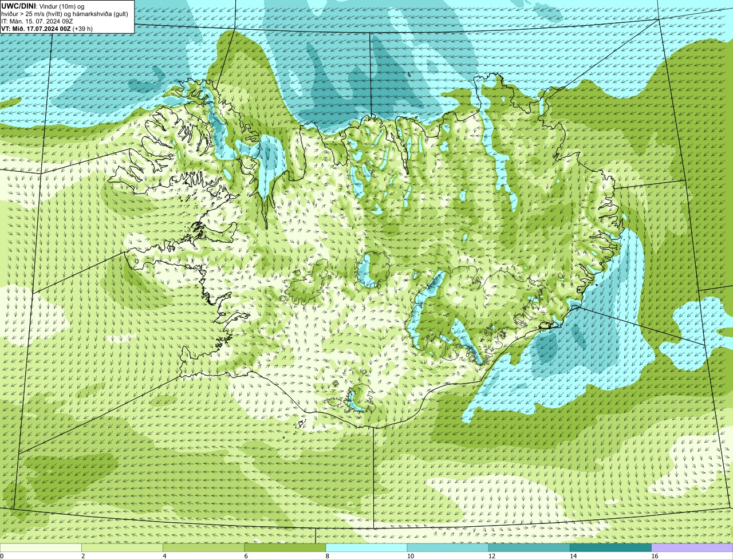Click the 4–6 m/s green legend swatch
Screen dimensions: 733x560
click(x=204, y=548)
